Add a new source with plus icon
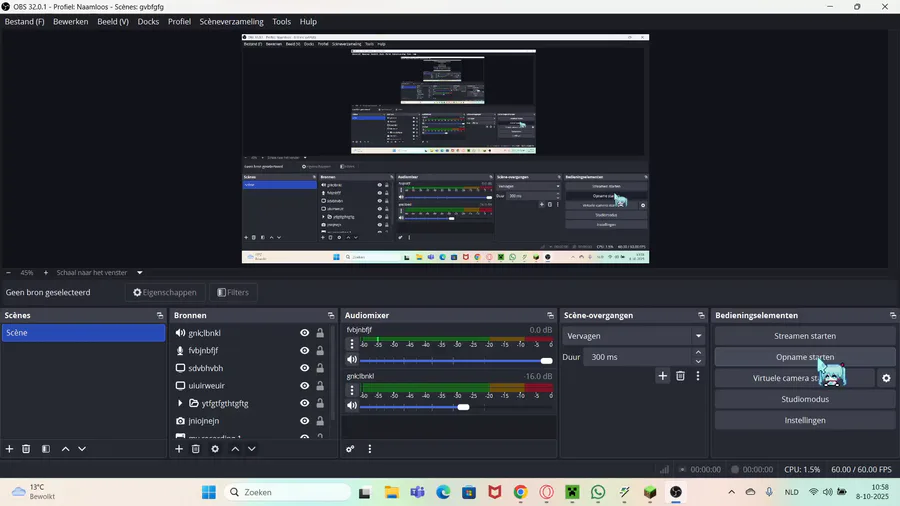This screenshot has height=506, width=900. pyautogui.click(x=179, y=449)
